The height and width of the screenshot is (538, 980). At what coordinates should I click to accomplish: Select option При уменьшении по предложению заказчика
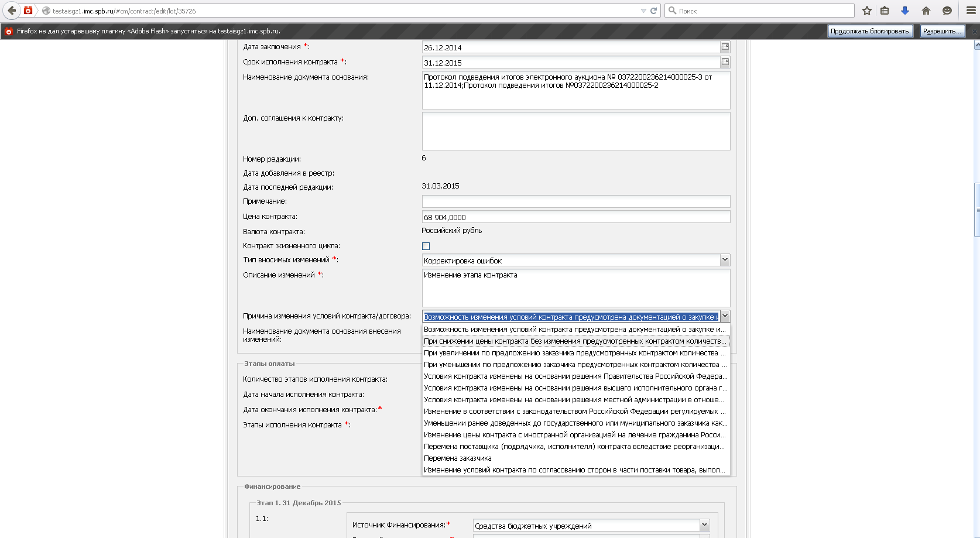pos(576,365)
